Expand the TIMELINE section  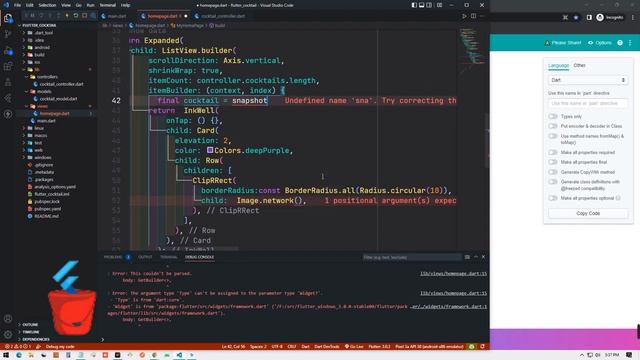[31, 332]
